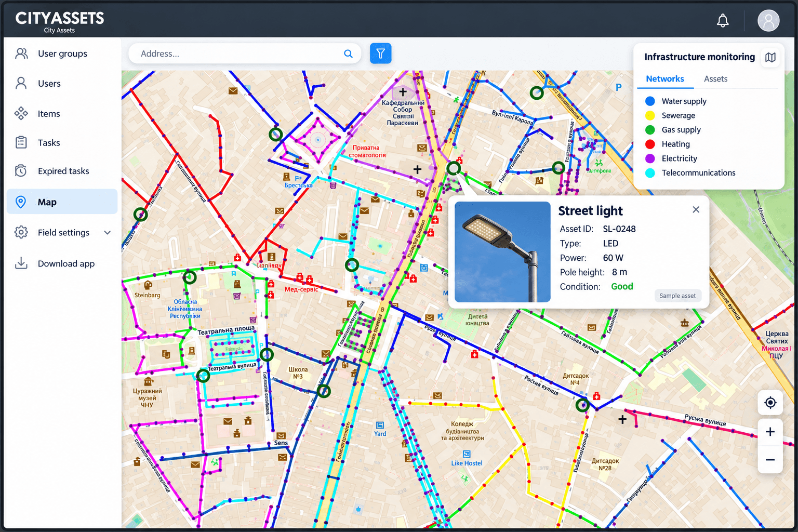The width and height of the screenshot is (798, 532).
Task: Click the street light photo thumbnail
Action: tap(502, 252)
